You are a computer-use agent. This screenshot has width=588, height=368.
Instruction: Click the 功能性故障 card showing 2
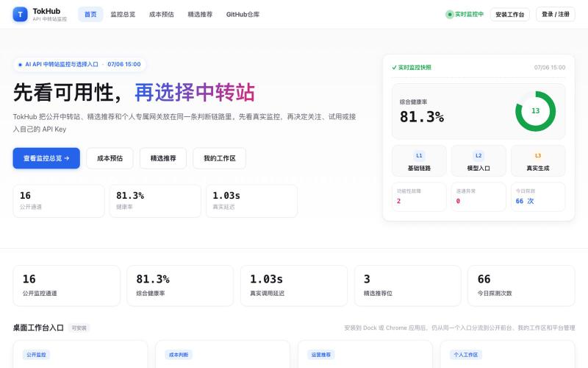pos(419,197)
